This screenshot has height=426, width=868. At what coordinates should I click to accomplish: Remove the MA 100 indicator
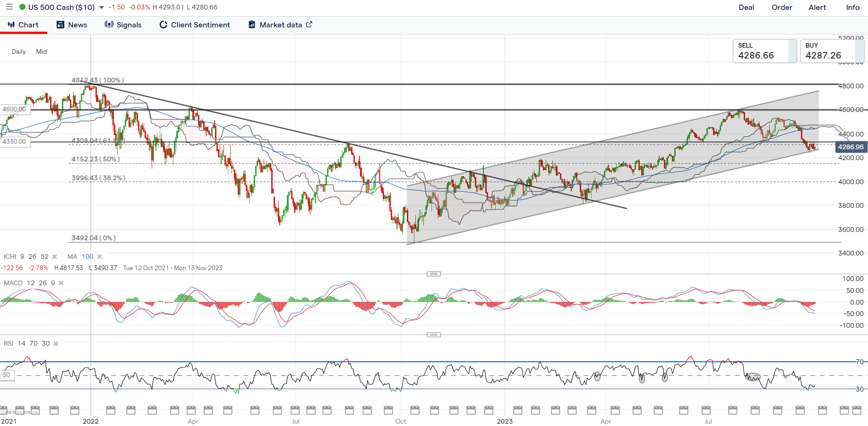pos(100,257)
